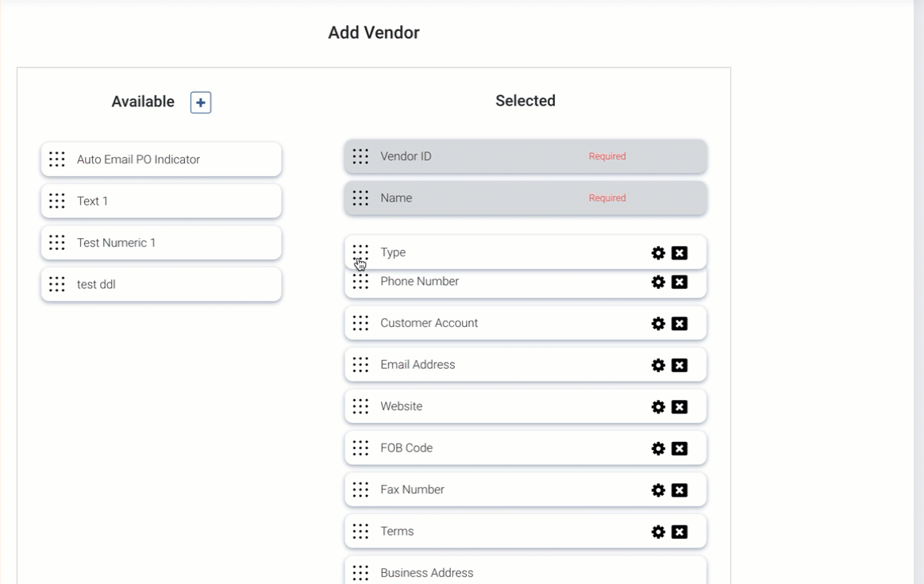Click drag handle of Phone Number row
The image size is (924, 584).
point(360,282)
